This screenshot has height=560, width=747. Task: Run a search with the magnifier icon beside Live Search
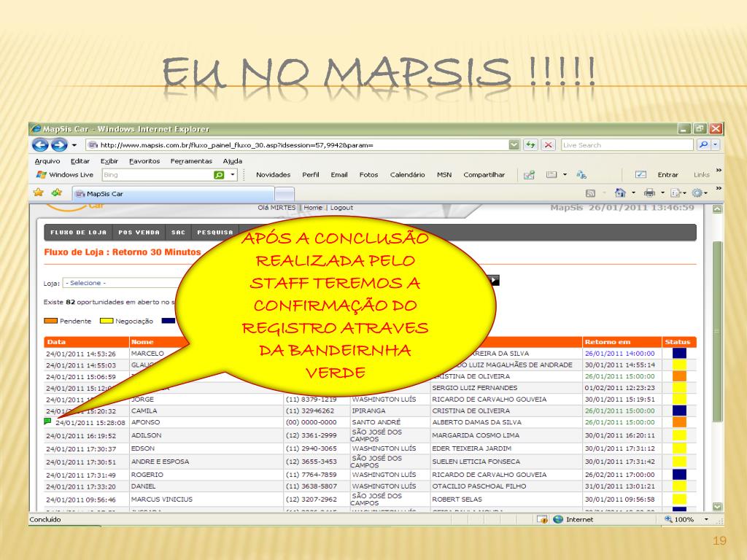pyautogui.click(x=703, y=145)
